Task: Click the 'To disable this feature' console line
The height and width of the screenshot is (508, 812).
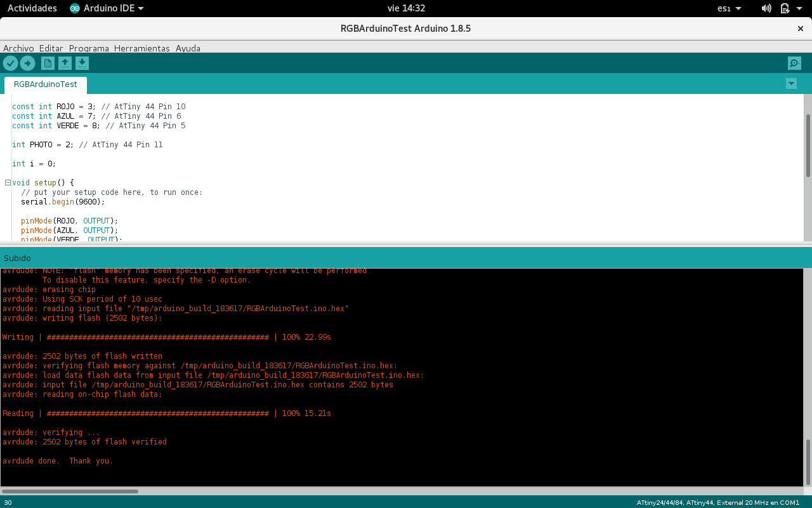Action: tap(147, 280)
